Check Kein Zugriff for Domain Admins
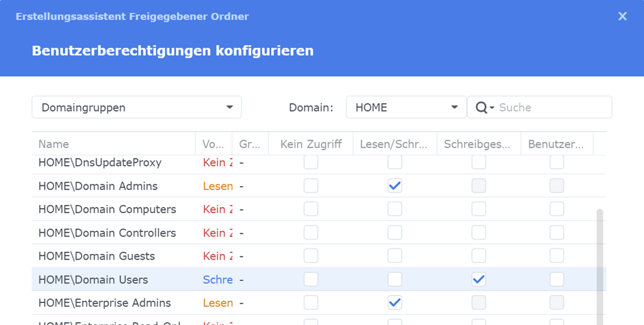Image resolution: width=644 pixels, height=325 pixels. pos(311,186)
